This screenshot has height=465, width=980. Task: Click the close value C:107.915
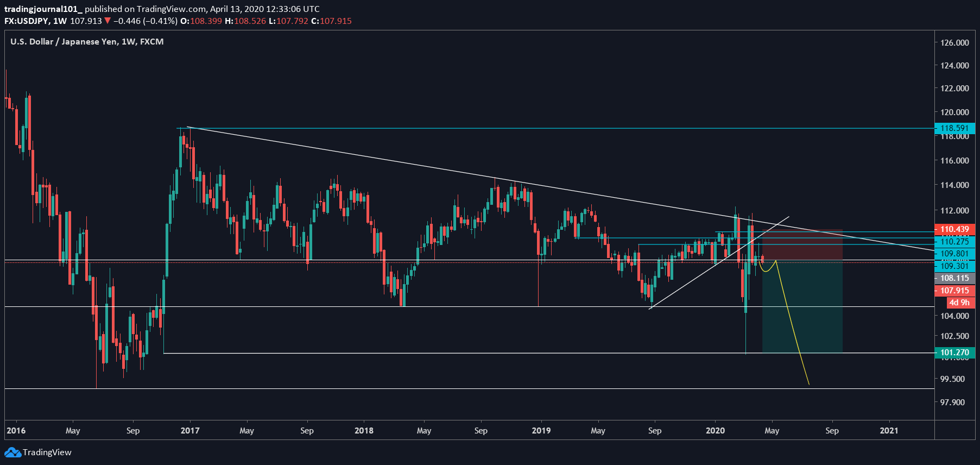pos(331,21)
